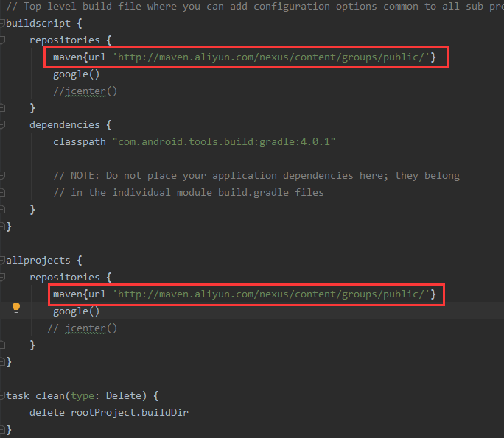Click the maven aliyun URL string in allprojects
This screenshot has width=504, height=438.
click(x=271, y=294)
